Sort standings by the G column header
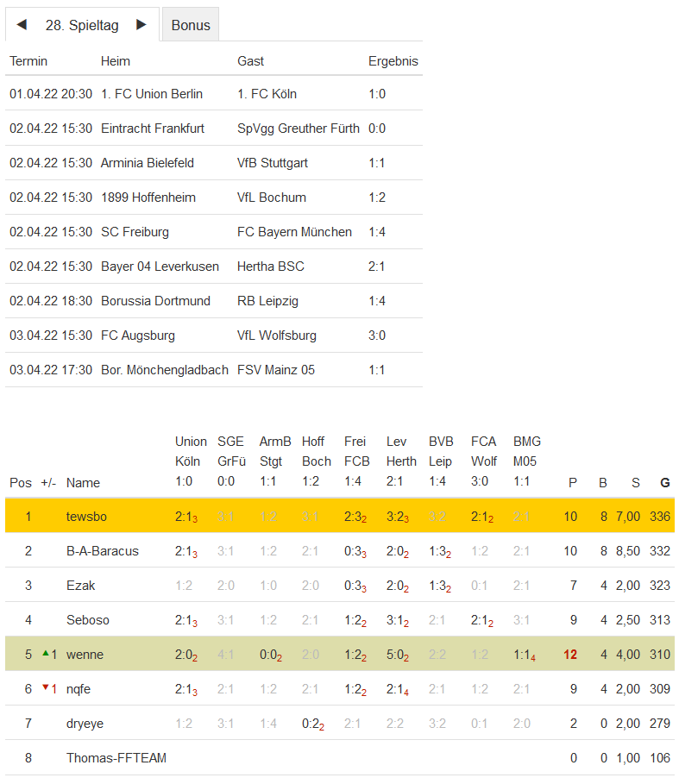This screenshot has height=784, width=679. (x=664, y=483)
